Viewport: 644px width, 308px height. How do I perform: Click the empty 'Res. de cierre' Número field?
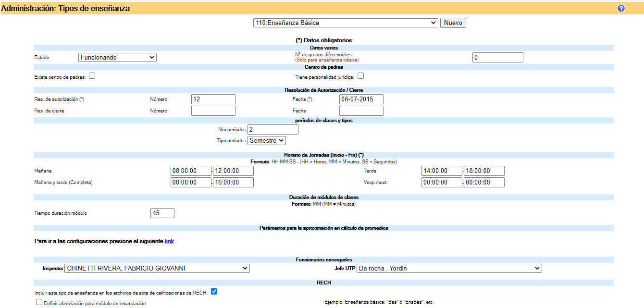213,110
